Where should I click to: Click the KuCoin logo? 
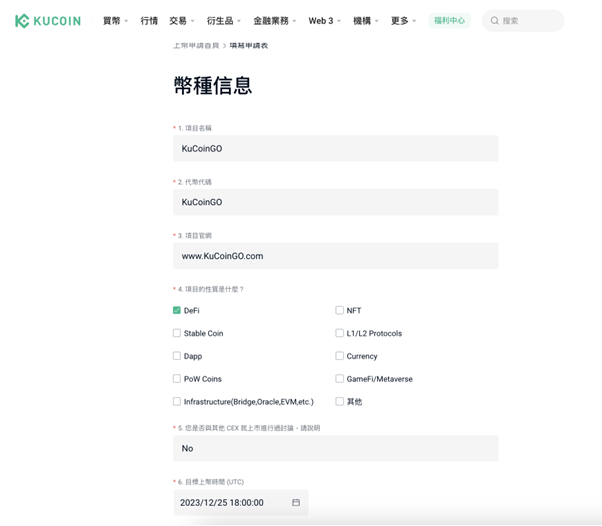coord(48,21)
